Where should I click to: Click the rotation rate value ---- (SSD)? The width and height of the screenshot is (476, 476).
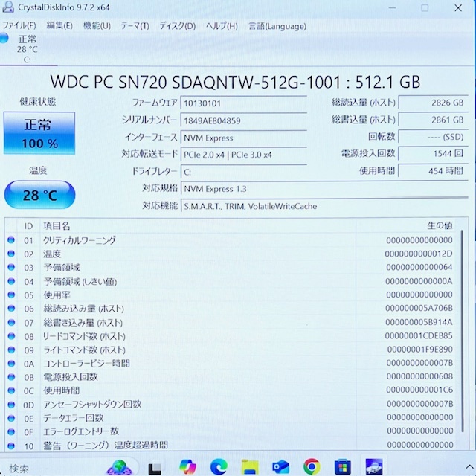click(433, 137)
